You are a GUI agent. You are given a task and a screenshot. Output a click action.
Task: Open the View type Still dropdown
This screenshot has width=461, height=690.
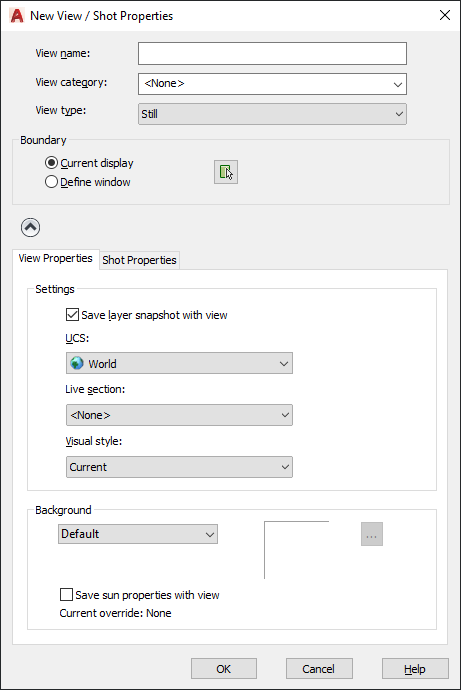[272, 114]
